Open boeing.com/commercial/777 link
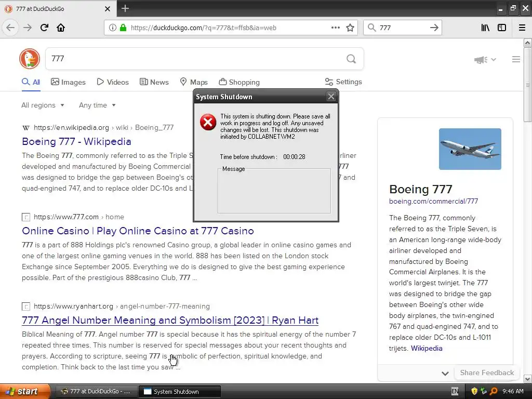 (x=433, y=201)
